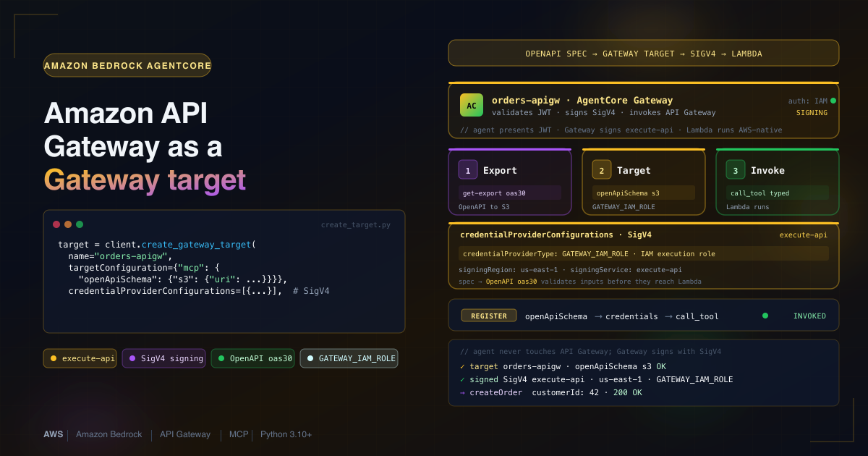Click the OpenAPI spec to Lambda flow banner
This screenshot has height=456, width=868.
pos(644,54)
